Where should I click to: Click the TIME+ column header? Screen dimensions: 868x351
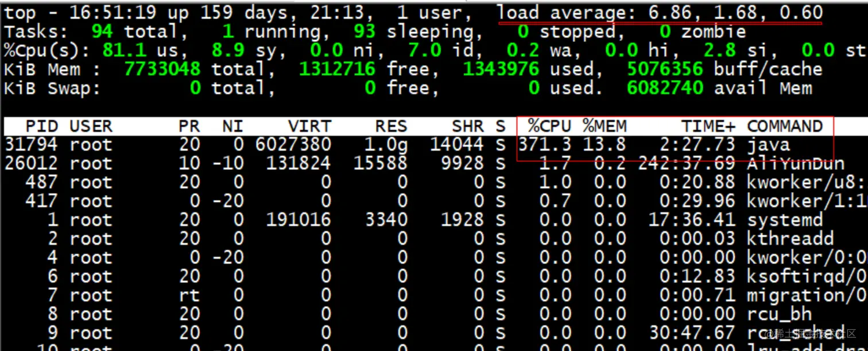coord(708,126)
